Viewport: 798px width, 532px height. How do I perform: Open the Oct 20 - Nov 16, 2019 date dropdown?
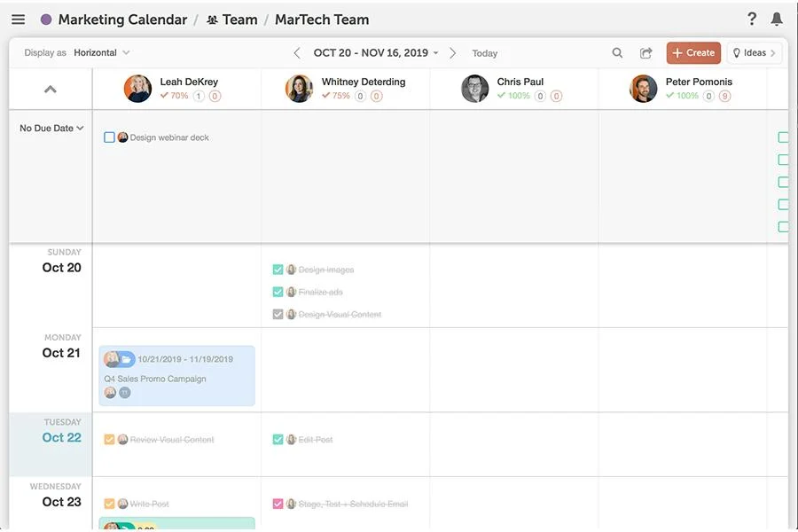point(376,53)
